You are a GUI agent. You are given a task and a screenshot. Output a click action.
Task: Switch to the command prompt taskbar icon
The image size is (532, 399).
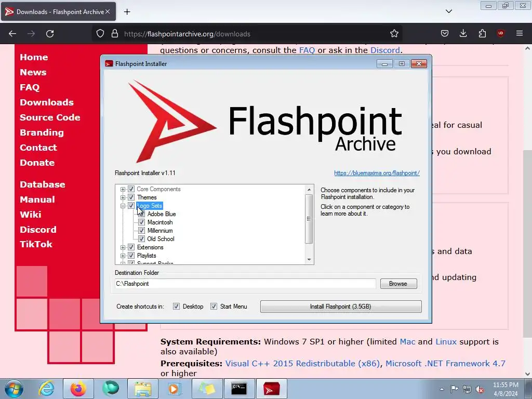[239, 389]
